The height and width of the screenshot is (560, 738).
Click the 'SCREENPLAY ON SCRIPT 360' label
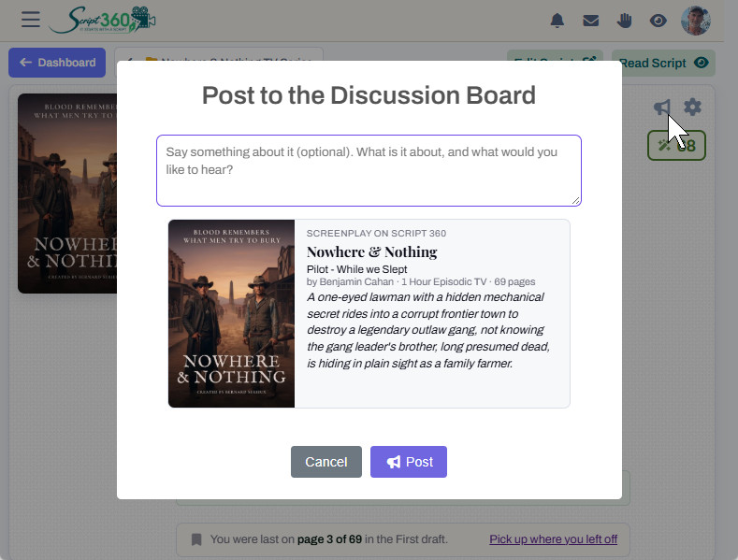(377, 234)
